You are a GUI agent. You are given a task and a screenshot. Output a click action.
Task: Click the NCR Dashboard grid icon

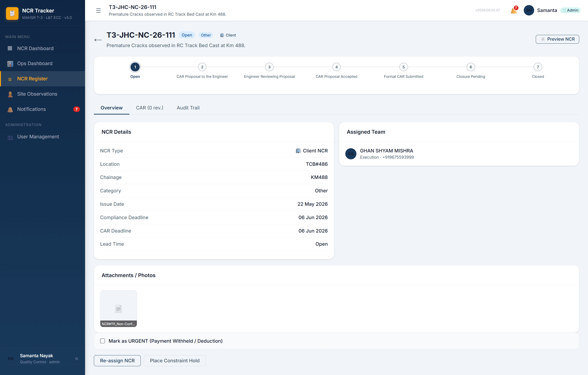click(10, 48)
